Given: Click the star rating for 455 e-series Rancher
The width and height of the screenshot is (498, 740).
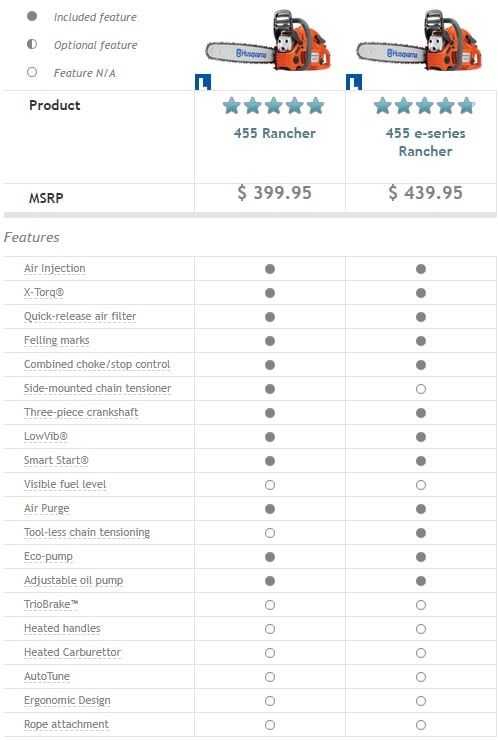Looking at the screenshot, I should coord(425,106).
